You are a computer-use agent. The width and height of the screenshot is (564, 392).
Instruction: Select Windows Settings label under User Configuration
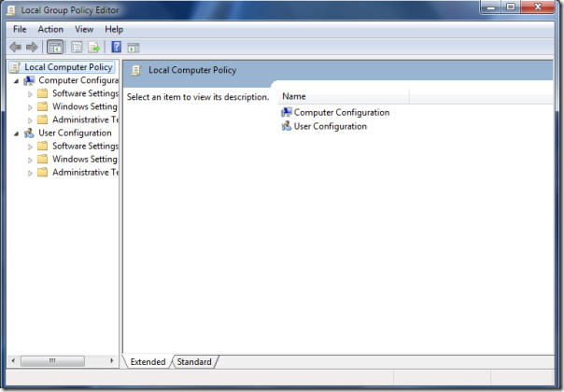[x=85, y=160]
